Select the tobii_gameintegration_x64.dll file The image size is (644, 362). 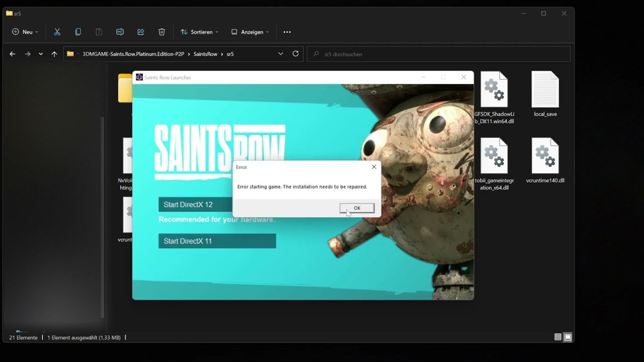(494, 164)
